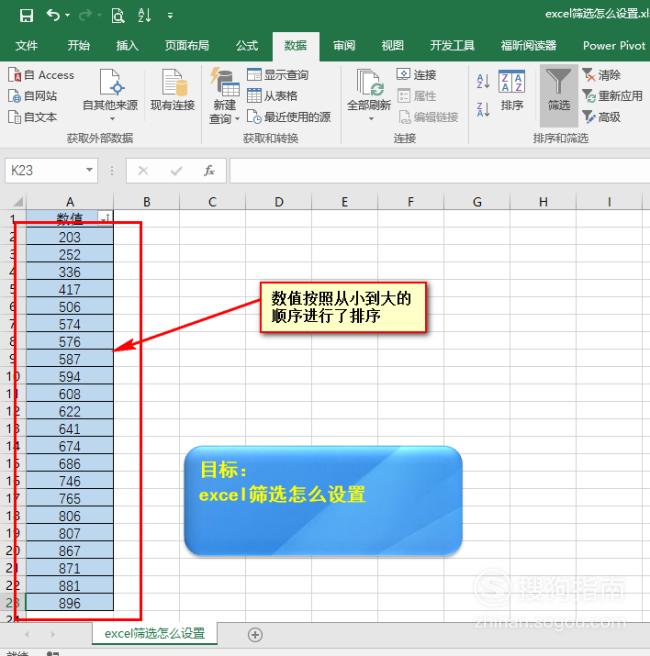Click the Print Preview icon in quick access
Image resolution: width=650 pixels, height=656 pixels.
[118, 16]
